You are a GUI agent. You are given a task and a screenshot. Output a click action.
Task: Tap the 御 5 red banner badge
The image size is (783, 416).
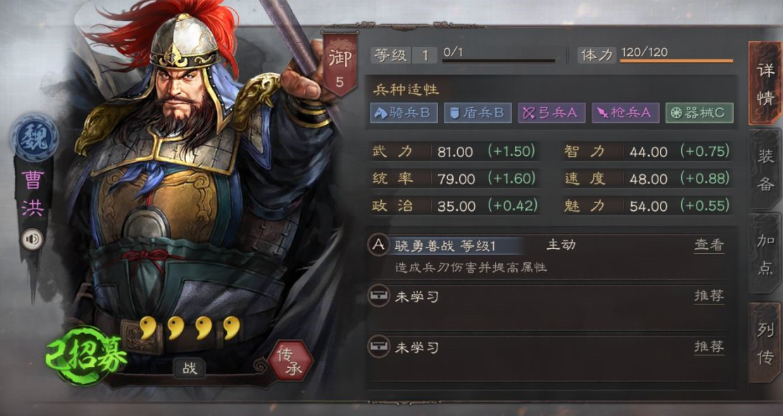[x=340, y=64]
